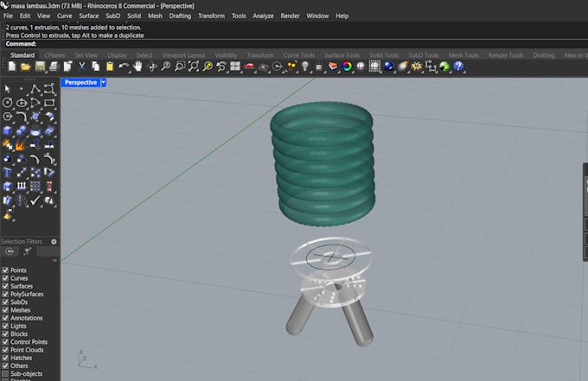The image size is (588, 381).
Task: Cut selection with the scissors icon
Action: [81, 67]
